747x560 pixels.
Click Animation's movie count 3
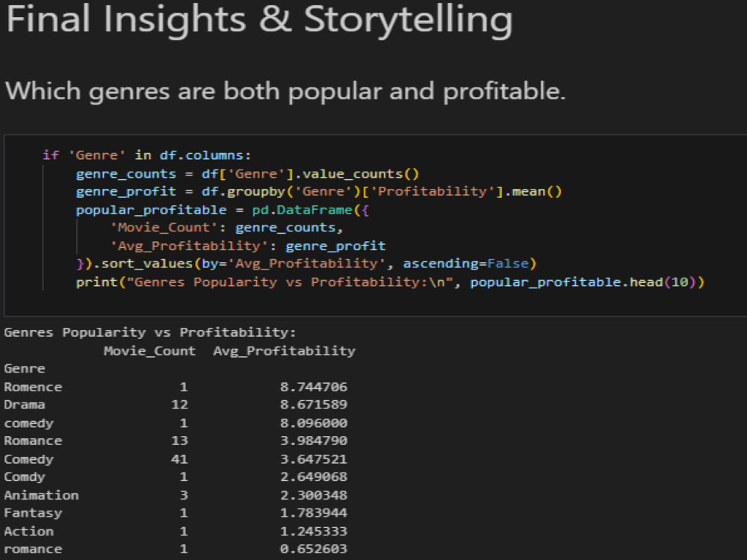184,495
